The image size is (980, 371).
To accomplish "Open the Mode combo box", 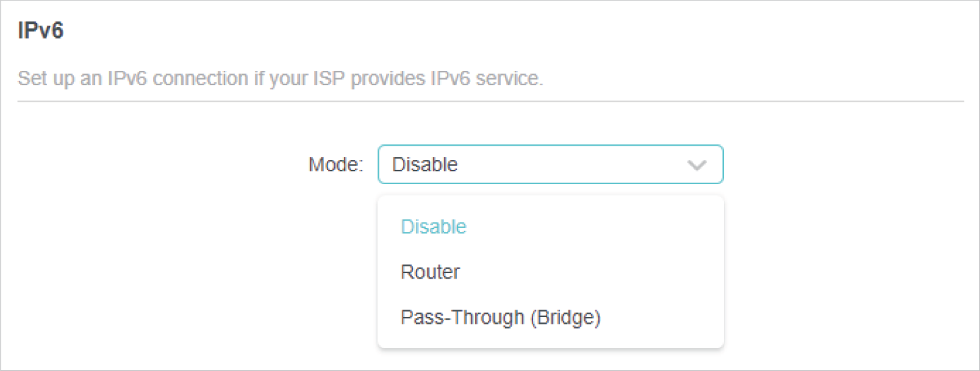I will click(549, 165).
